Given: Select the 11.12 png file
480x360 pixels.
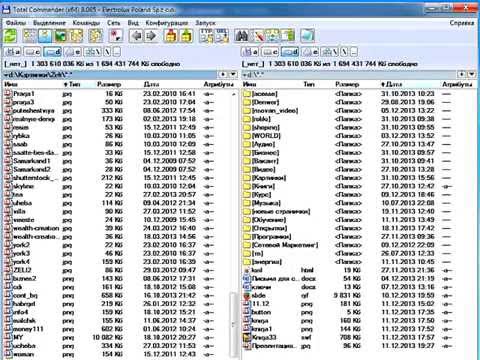Looking at the screenshot, I should pos(261,304).
